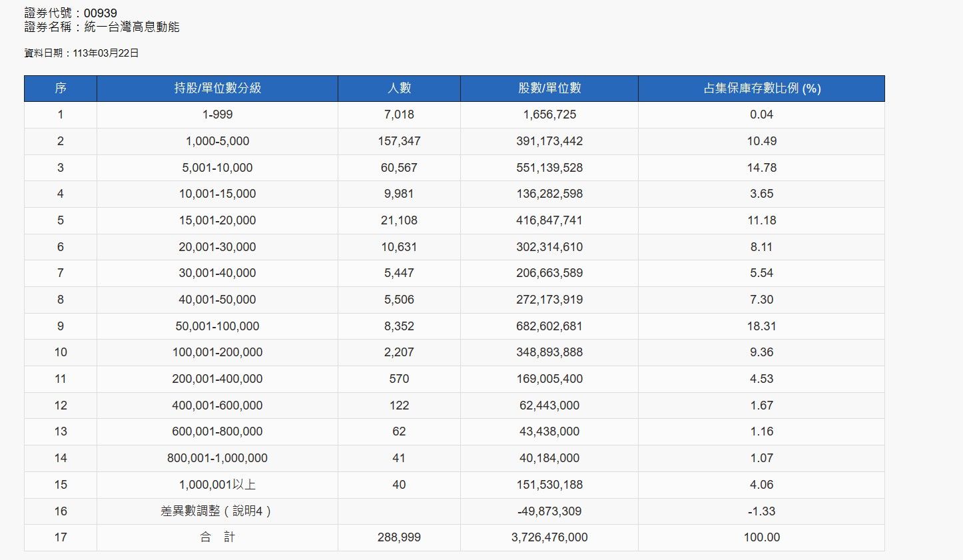Click the 40,001-50,000 range cell

pos(218,300)
